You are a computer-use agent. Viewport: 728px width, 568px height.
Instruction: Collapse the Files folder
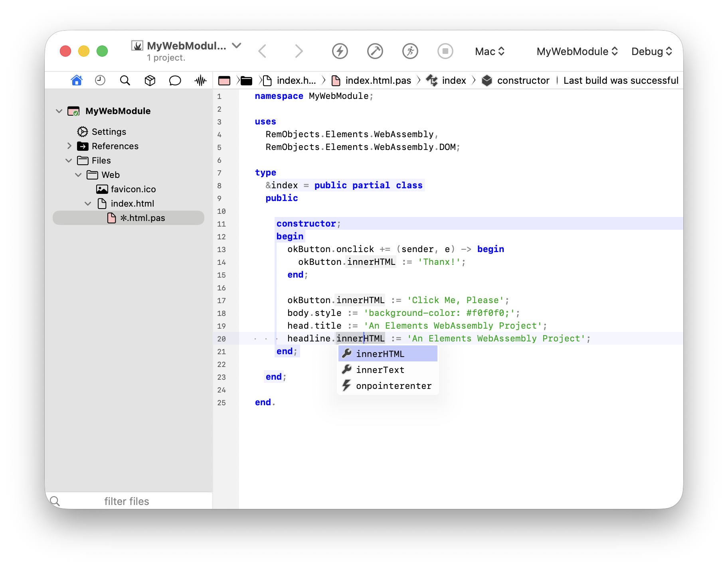point(69,160)
